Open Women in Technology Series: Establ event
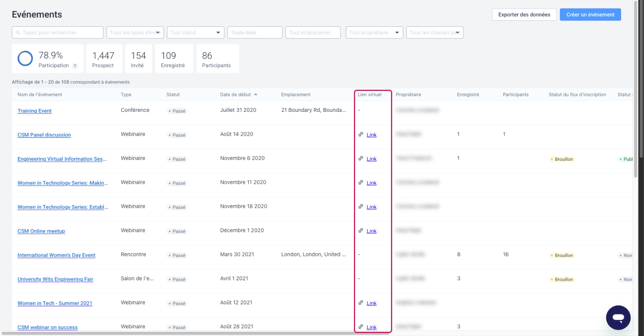The height and width of the screenshot is (336, 644). click(x=63, y=207)
